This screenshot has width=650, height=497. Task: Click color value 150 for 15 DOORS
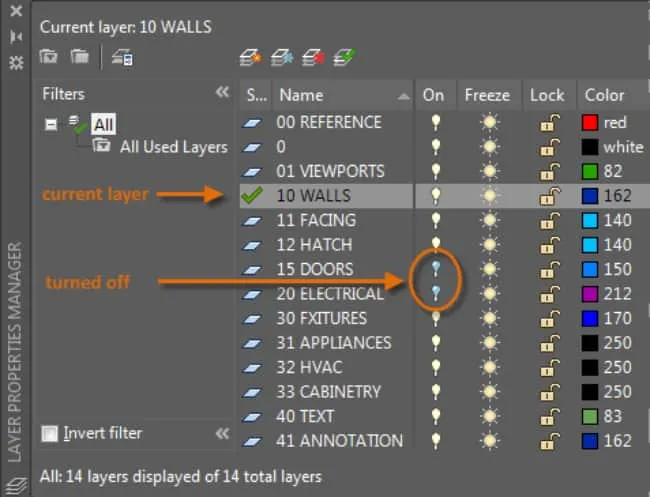[x=617, y=269]
